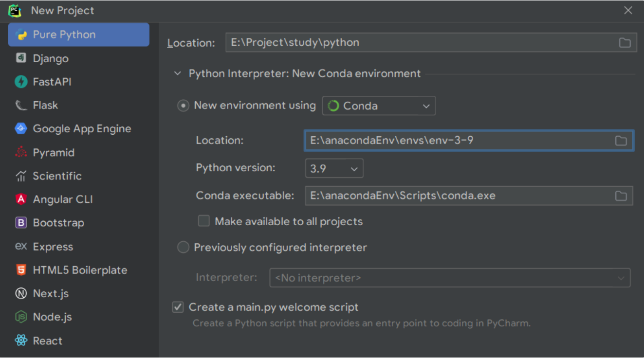This screenshot has height=358, width=644.
Task: Click the Express ex icon
Action: pyautogui.click(x=21, y=247)
